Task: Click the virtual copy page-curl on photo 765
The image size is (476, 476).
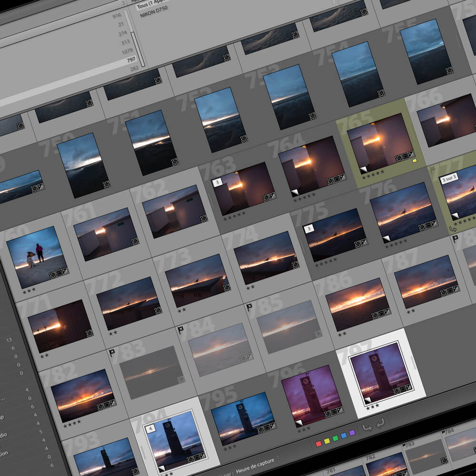Action: (x=363, y=169)
